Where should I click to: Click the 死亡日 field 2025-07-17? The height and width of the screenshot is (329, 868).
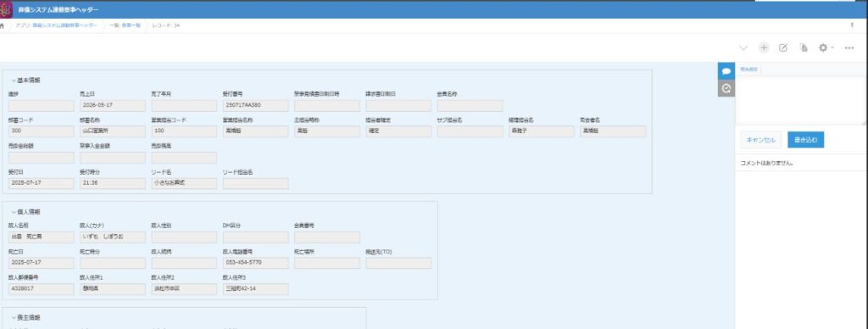tap(41, 263)
